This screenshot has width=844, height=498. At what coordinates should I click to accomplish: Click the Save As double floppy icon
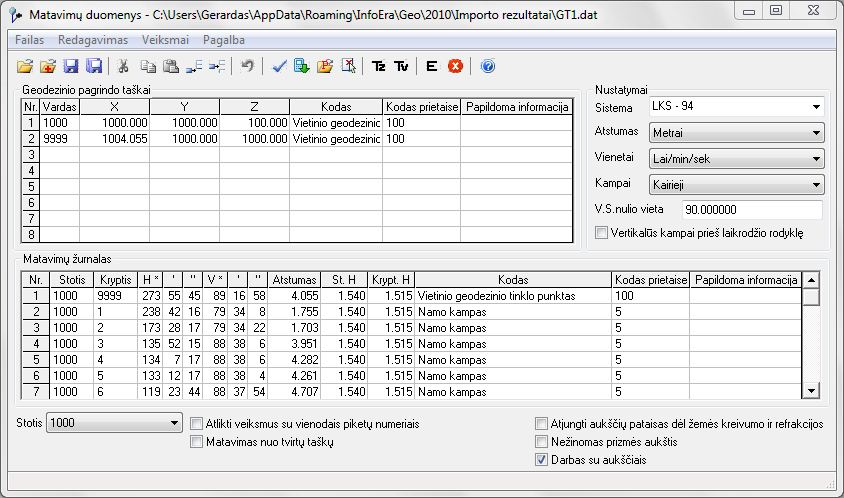[x=94, y=66]
